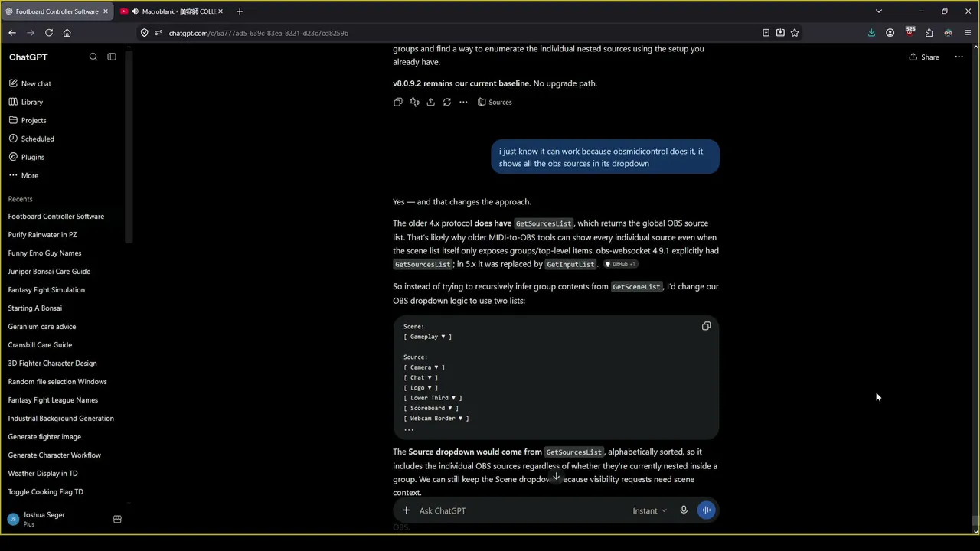Open the Fantasy Fight League Names chat
This screenshot has height=551, width=980.
tap(53, 400)
